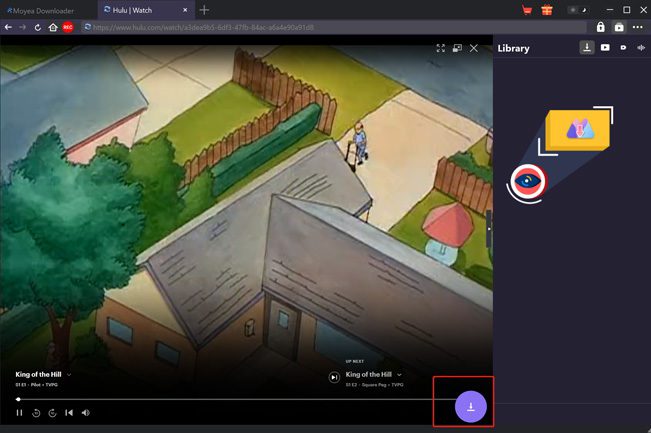Show downloading tasks in Library
The height and width of the screenshot is (433, 651).
point(587,47)
